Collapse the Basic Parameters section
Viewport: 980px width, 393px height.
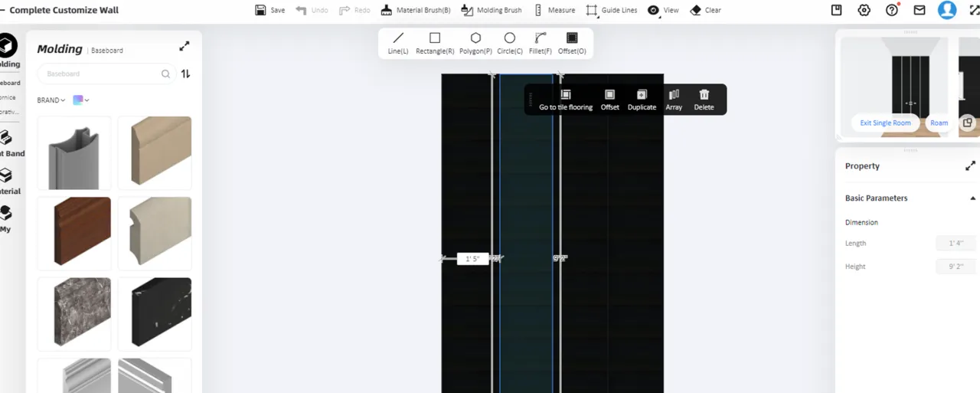[x=972, y=198]
